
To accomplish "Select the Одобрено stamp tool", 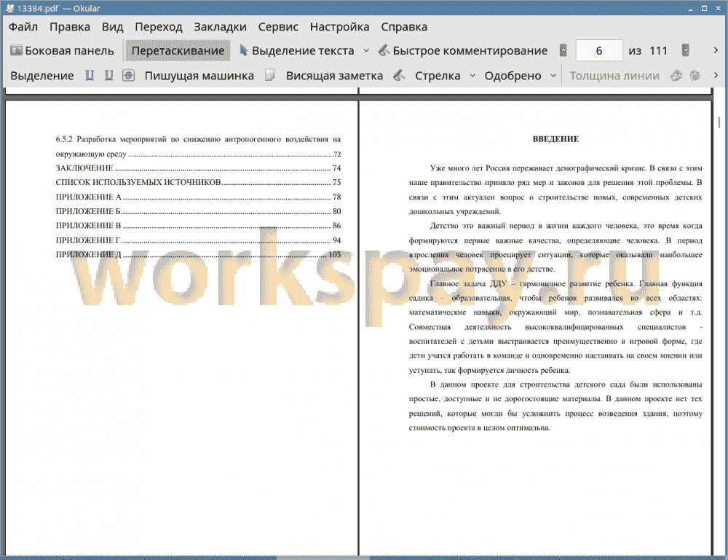I will [x=513, y=76].
